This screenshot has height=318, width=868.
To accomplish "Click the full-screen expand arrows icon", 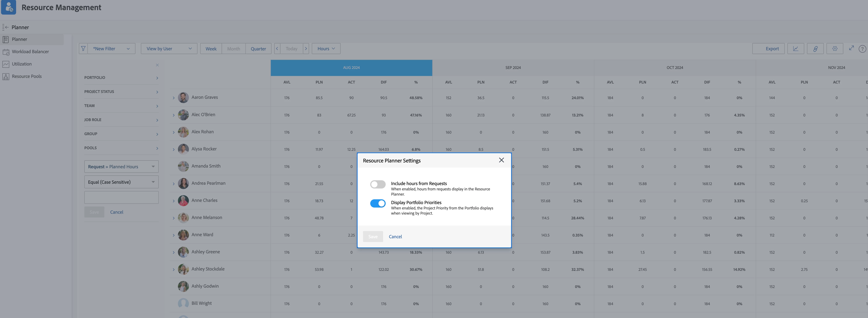I will pos(851,48).
